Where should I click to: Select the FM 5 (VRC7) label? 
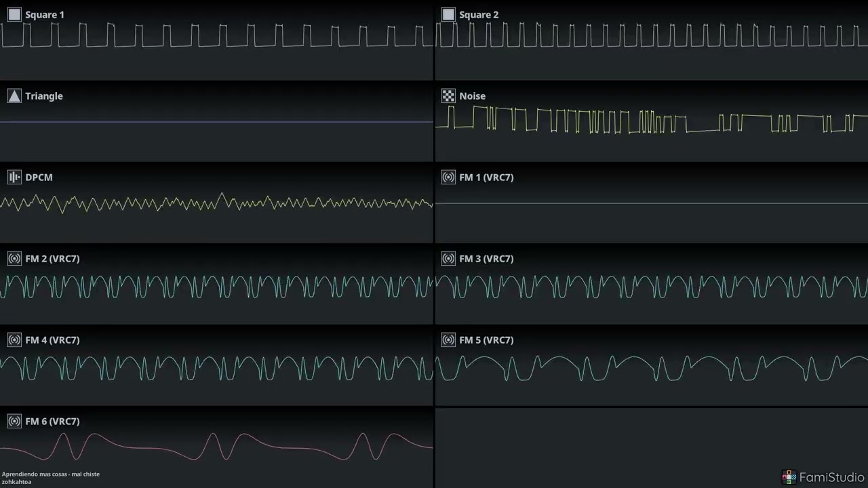pos(486,340)
